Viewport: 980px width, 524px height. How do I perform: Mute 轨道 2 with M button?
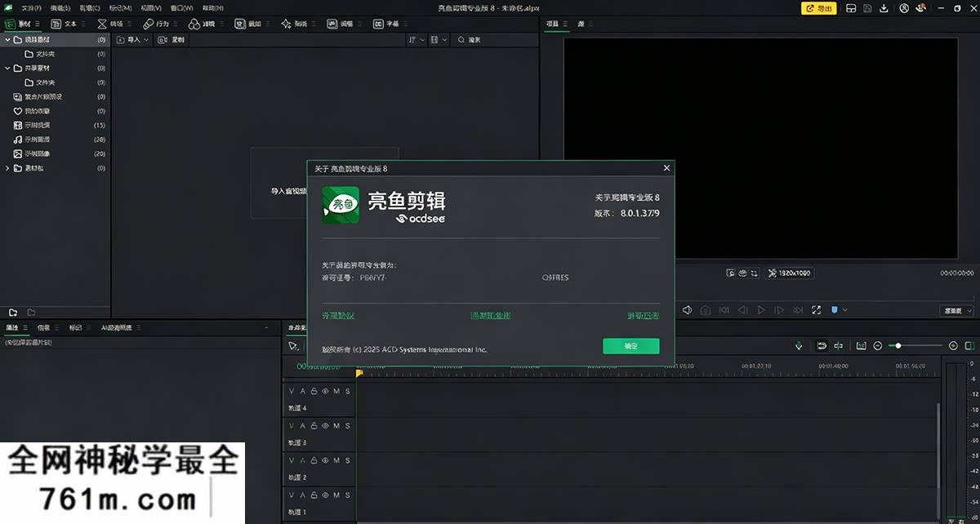(x=336, y=460)
